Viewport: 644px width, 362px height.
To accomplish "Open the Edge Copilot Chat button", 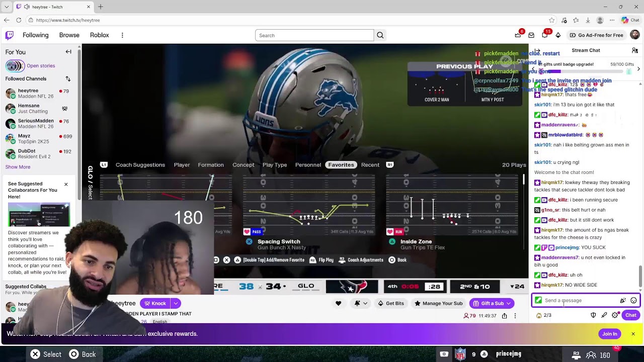I will [x=630, y=20].
